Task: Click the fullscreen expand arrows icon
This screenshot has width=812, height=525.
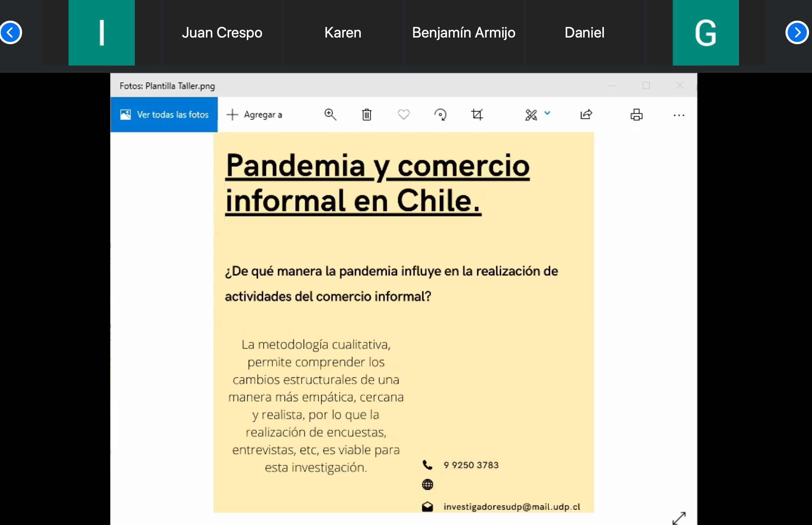Action: click(x=679, y=518)
